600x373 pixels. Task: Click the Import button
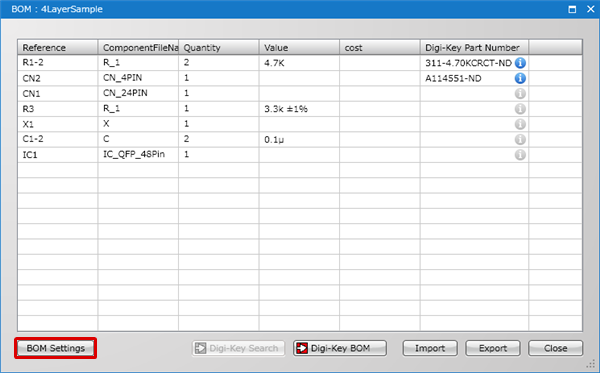430,348
